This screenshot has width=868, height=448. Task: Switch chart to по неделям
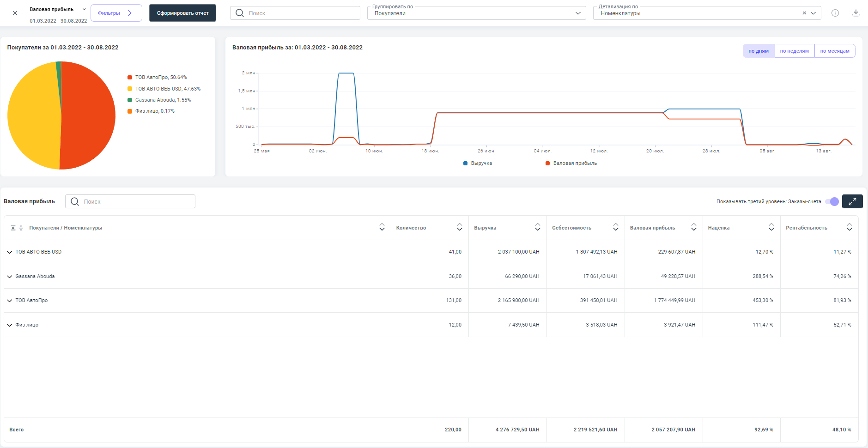point(794,51)
